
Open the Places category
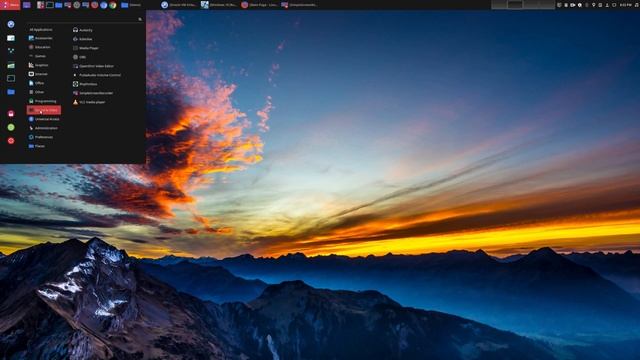(37, 146)
